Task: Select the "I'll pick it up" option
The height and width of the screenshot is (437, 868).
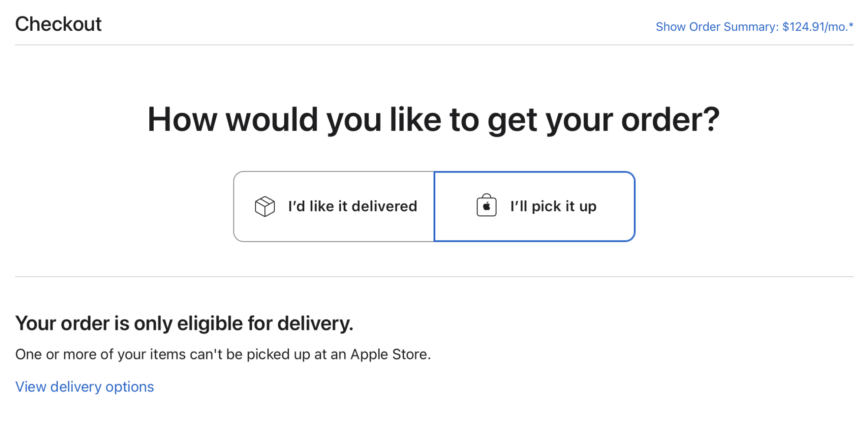Action: point(535,206)
